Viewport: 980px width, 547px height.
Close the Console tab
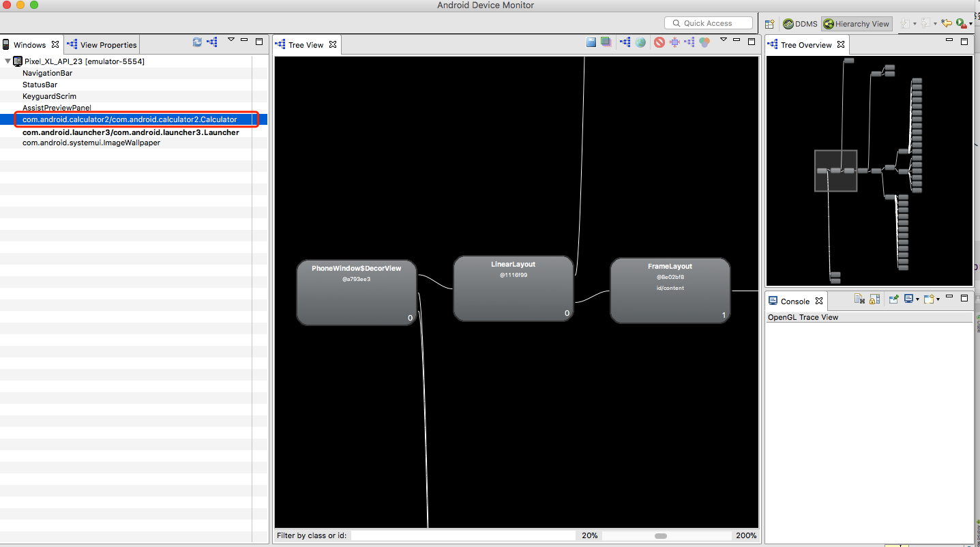819,301
